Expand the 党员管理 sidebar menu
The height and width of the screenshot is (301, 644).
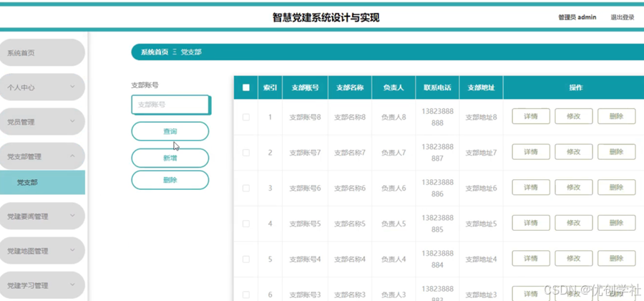point(42,122)
